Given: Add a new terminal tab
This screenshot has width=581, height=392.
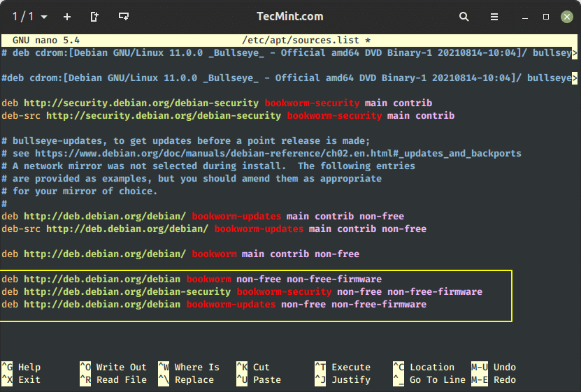Looking at the screenshot, I should click(67, 17).
